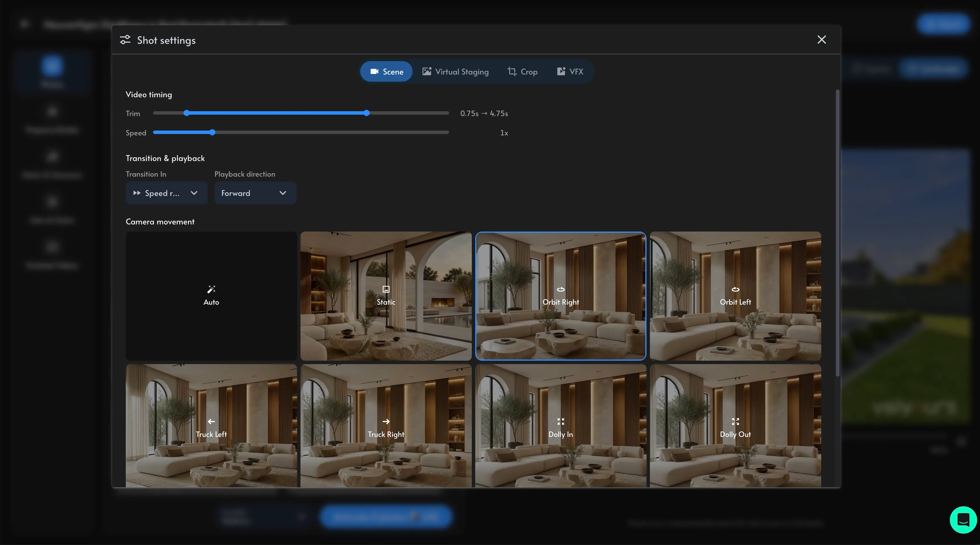Select the Dolly Out camera movement

click(x=735, y=426)
